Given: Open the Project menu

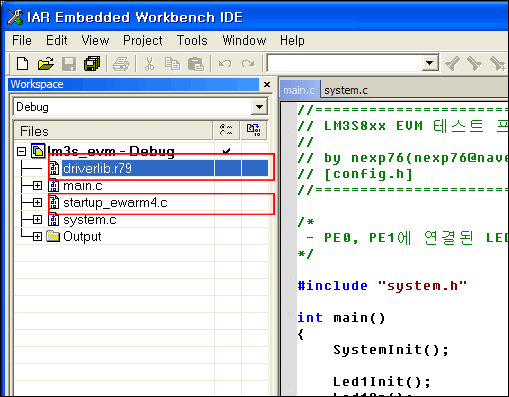Looking at the screenshot, I should [143, 41].
